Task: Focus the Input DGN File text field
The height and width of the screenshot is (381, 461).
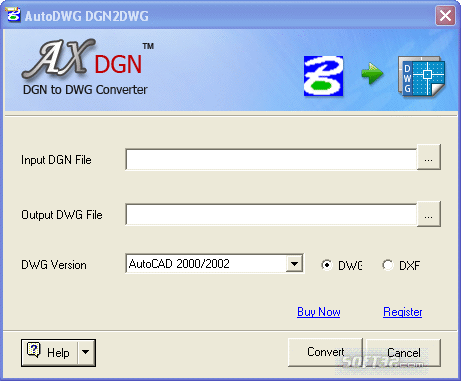Action: (271, 159)
